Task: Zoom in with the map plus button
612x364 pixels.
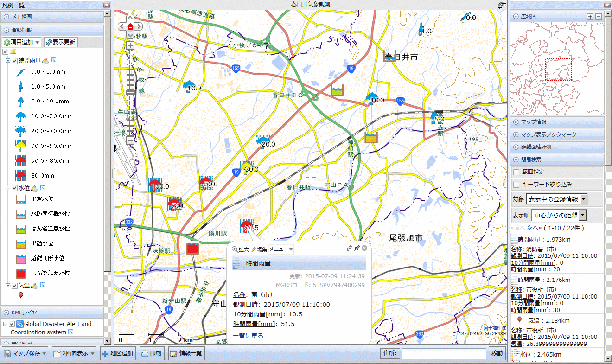Action: (x=130, y=45)
